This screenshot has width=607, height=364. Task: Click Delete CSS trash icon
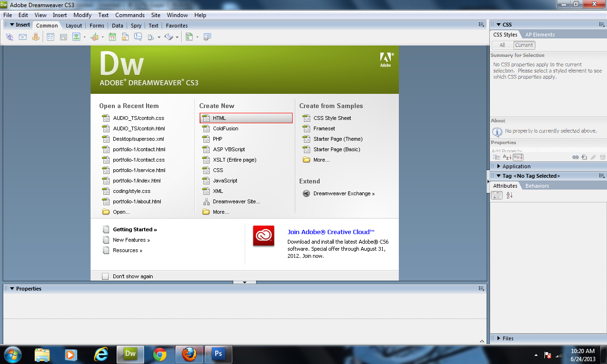[602, 157]
